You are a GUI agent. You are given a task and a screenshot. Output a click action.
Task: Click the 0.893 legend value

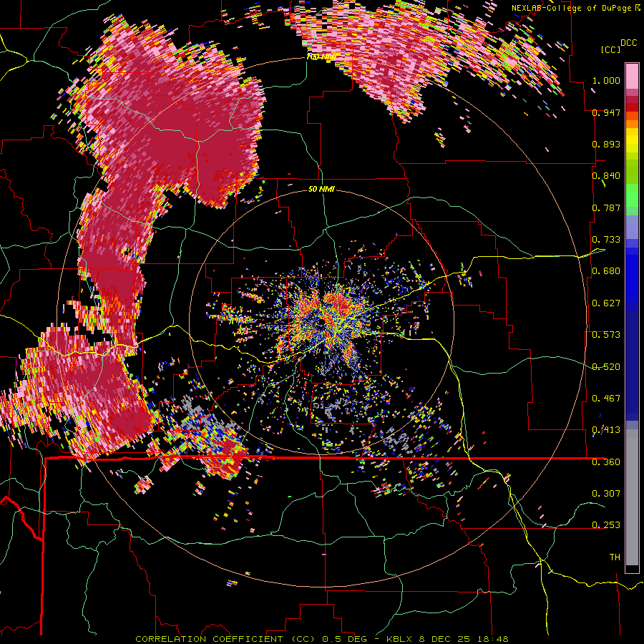606,144
